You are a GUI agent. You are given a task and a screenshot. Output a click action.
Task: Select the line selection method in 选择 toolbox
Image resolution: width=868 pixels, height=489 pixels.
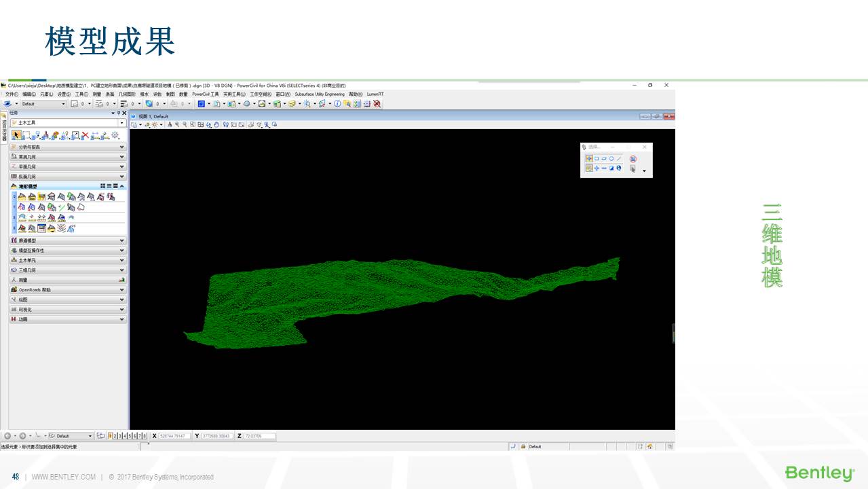(x=618, y=159)
